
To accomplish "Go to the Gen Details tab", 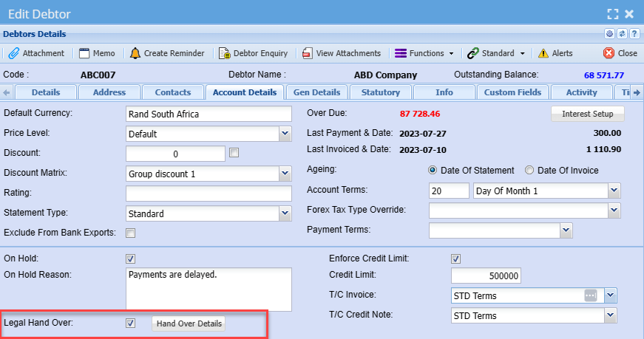I will pos(316,92).
